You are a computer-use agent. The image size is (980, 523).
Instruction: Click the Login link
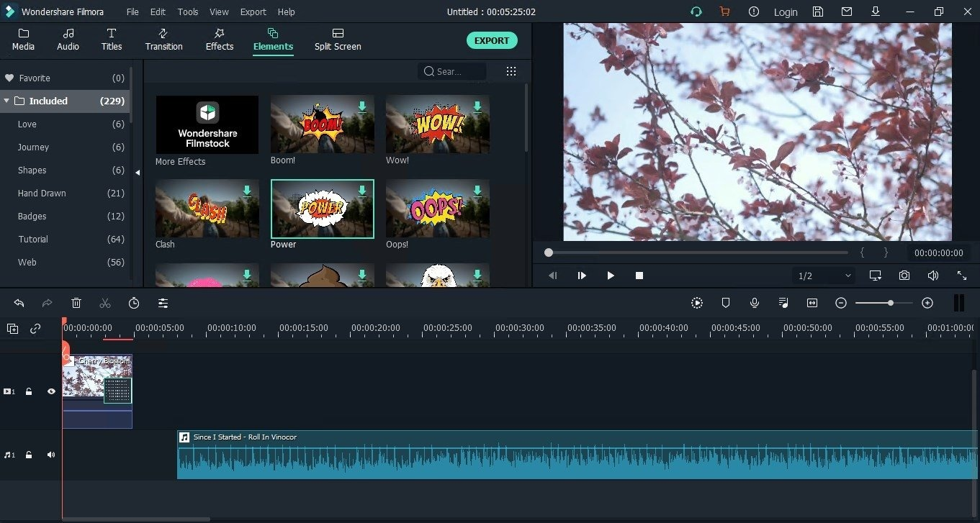(x=785, y=12)
